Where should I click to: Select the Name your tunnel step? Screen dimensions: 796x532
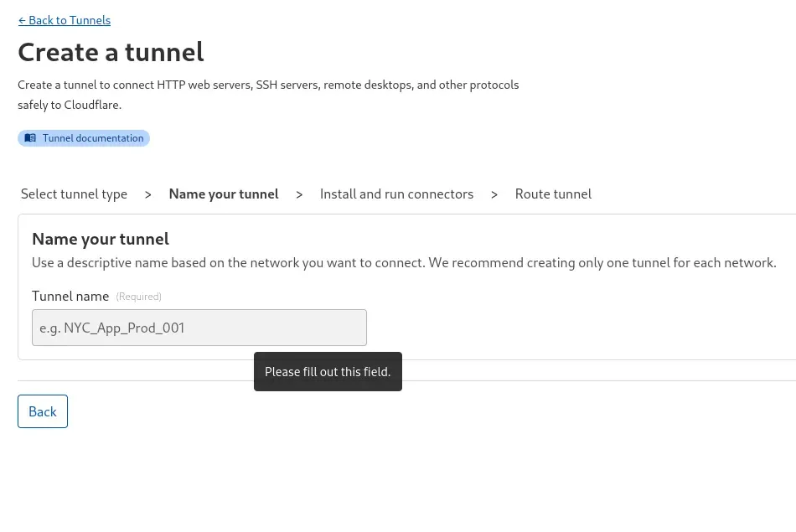[x=224, y=194]
